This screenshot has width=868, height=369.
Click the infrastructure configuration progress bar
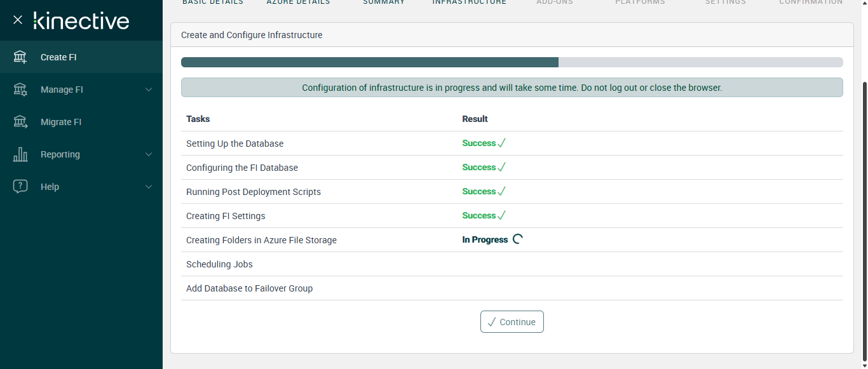click(x=512, y=62)
